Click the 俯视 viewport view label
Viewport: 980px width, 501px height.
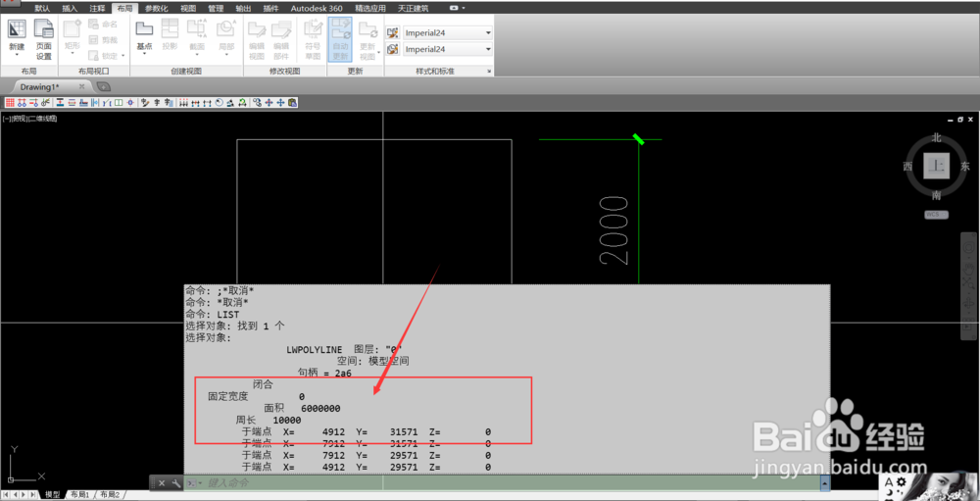coord(18,119)
